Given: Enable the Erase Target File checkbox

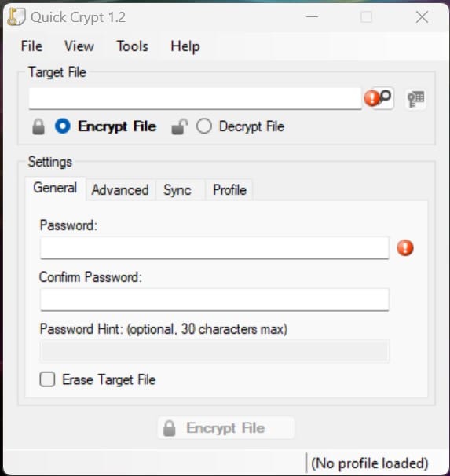Looking at the screenshot, I should click(47, 379).
